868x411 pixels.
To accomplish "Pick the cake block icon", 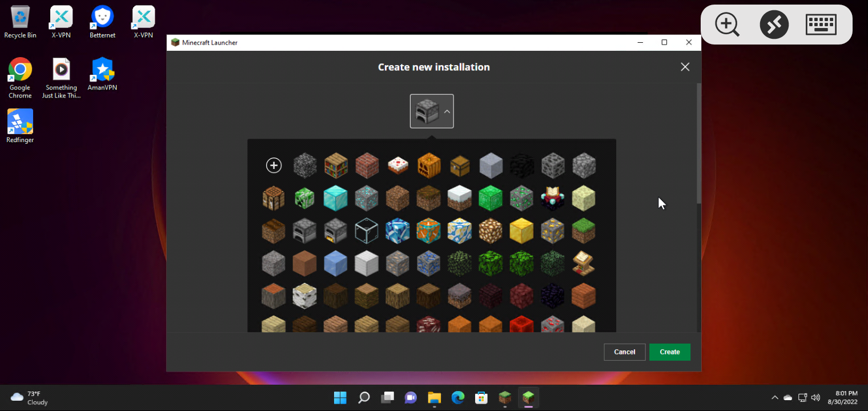I will click(397, 166).
